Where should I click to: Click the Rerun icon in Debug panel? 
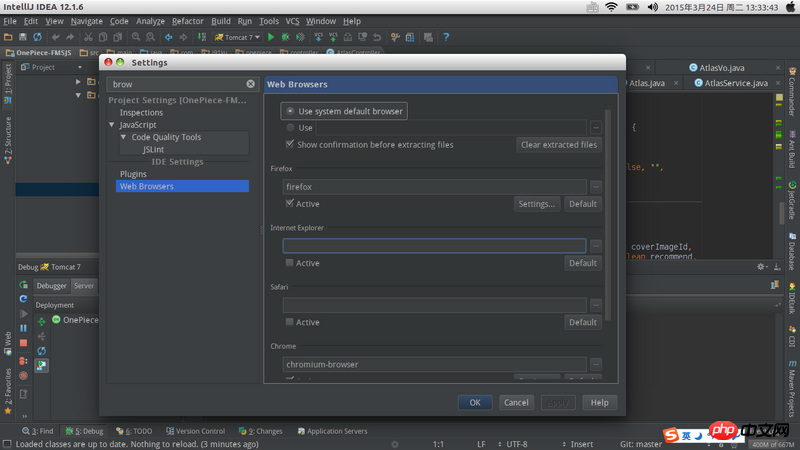pyautogui.click(x=23, y=285)
